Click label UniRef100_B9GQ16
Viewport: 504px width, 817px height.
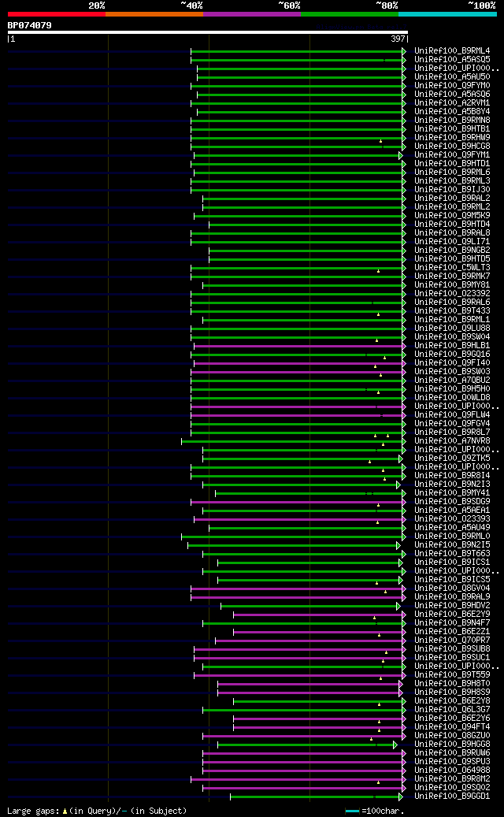tap(453, 354)
